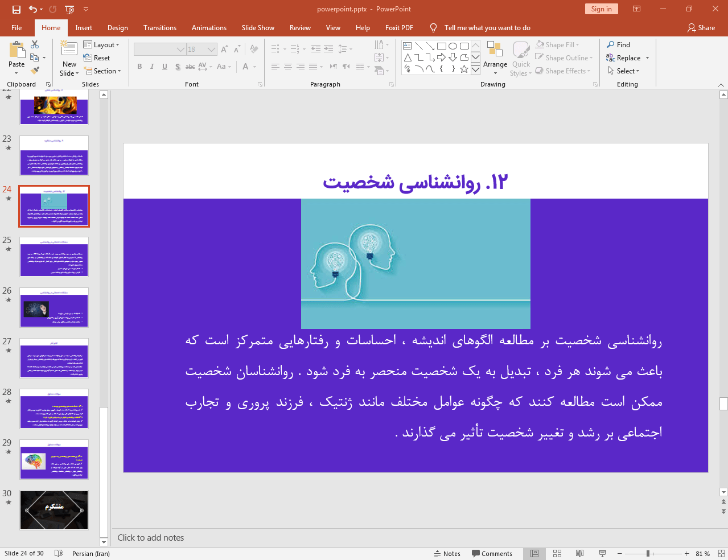Screen dimensions: 728x560
Task: Select the star shape in shapes gallery
Action: click(464, 69)
